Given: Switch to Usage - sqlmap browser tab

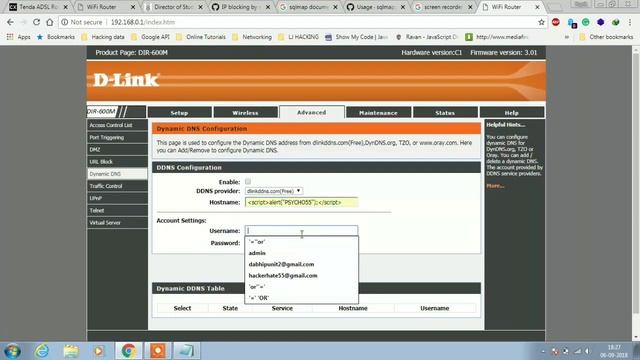Looking at the screenshot, I should point(376,7).
